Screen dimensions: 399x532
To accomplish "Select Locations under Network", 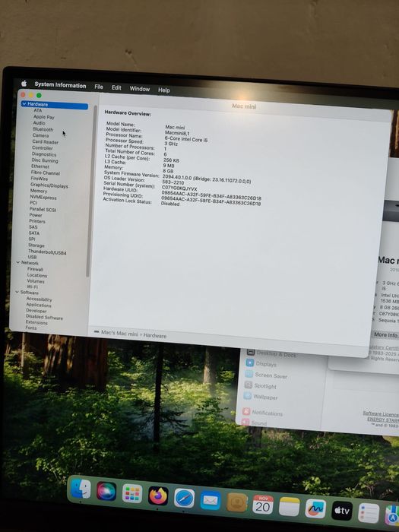I will 37,275.
